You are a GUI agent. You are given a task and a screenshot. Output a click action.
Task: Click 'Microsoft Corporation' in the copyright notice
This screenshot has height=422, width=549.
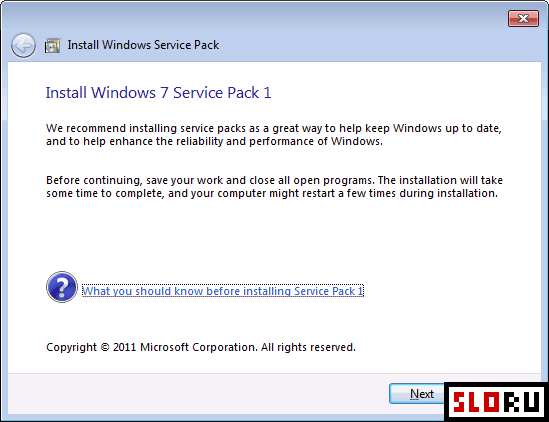click(x=199, y=347)
